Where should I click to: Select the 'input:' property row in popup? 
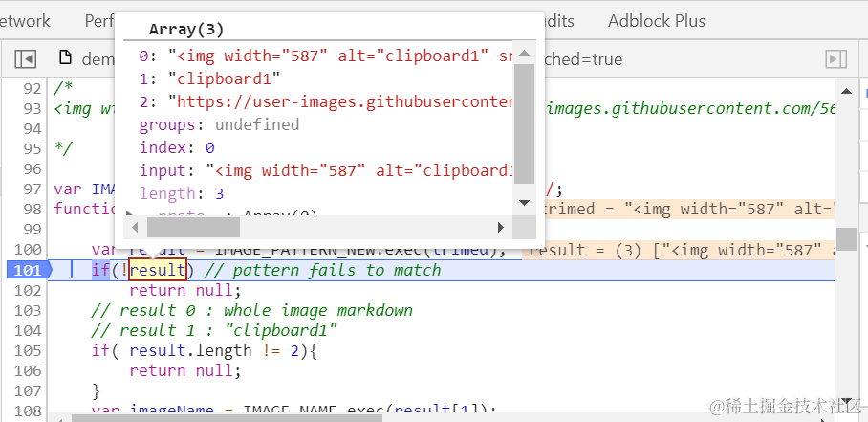pos(325,170)
